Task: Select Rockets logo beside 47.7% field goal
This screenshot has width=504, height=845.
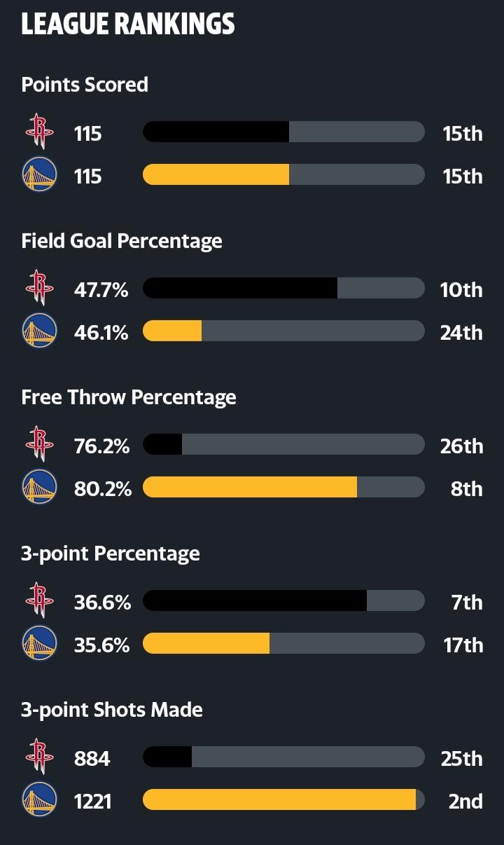Action: pyautogui.click(x=39, y=288)
